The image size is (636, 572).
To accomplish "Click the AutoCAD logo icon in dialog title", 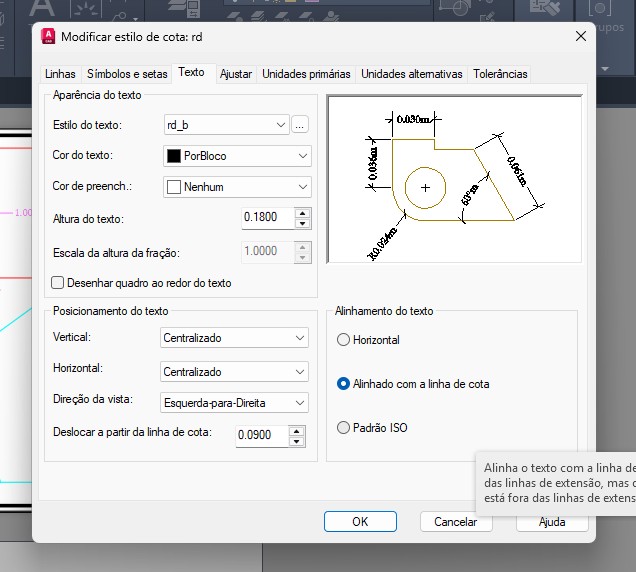I will 48,36.
